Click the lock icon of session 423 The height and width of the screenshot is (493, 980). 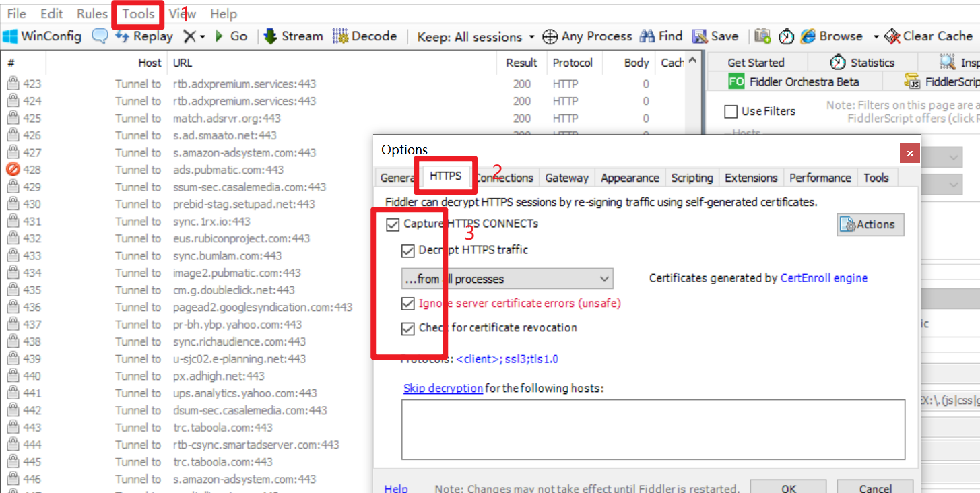13,84
